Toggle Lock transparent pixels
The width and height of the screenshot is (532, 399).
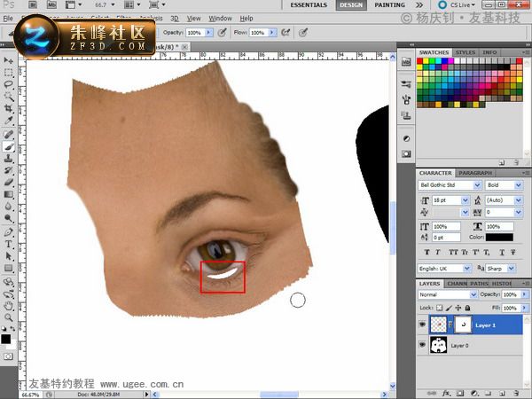[440, 308]
